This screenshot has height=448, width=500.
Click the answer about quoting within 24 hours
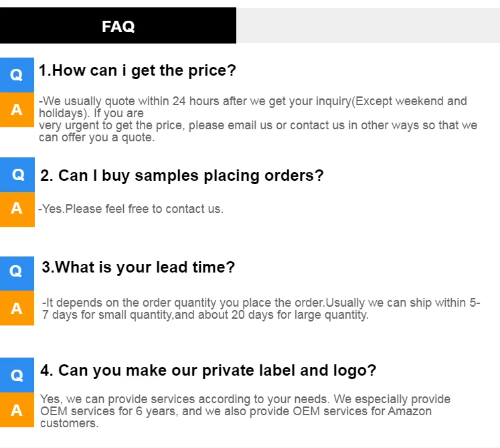click(253, 102)
